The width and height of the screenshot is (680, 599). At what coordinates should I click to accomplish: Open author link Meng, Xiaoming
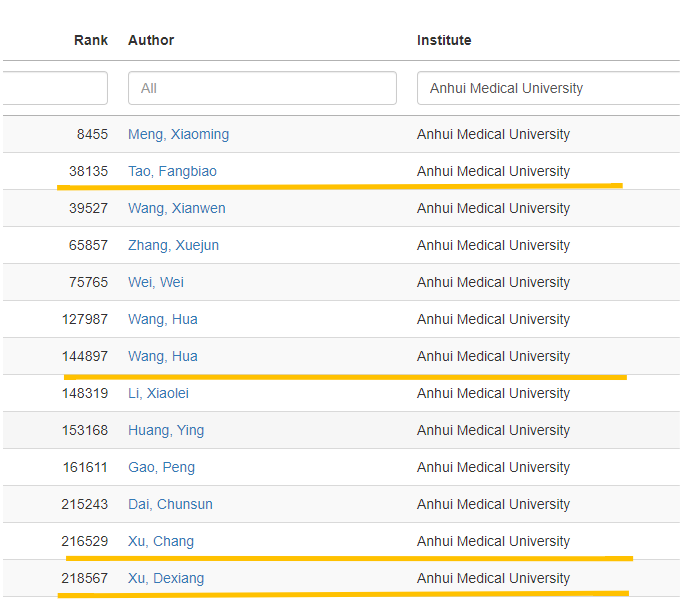click(178, 134)
